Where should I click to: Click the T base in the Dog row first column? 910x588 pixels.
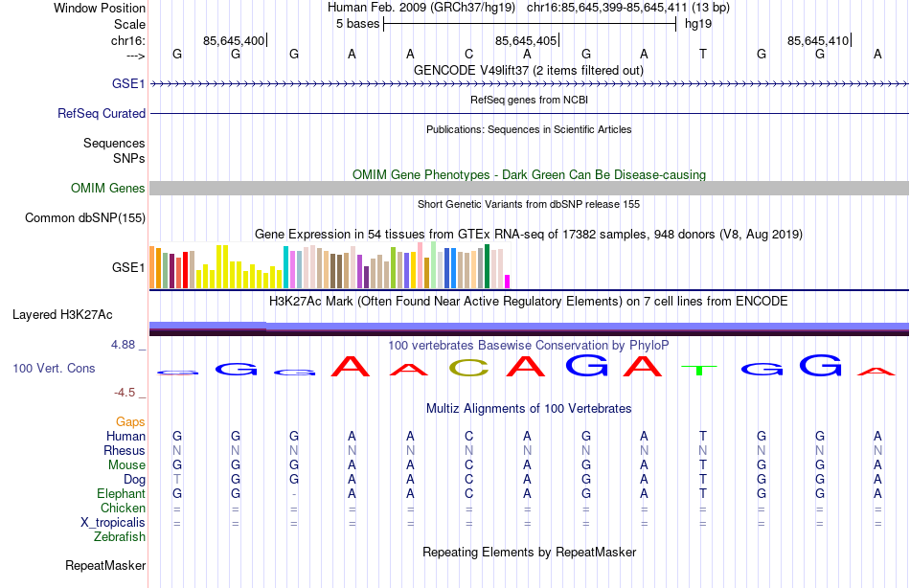point(177,480)
